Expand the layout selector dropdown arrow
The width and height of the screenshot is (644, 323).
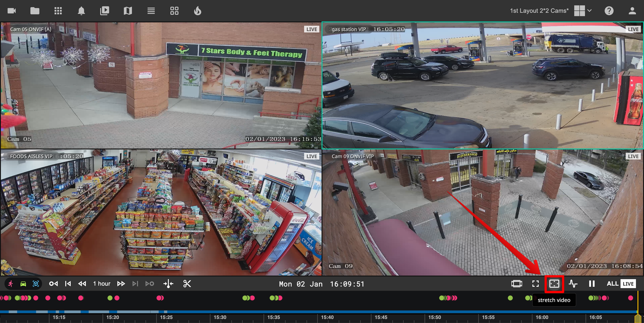[x=589, y=11]
